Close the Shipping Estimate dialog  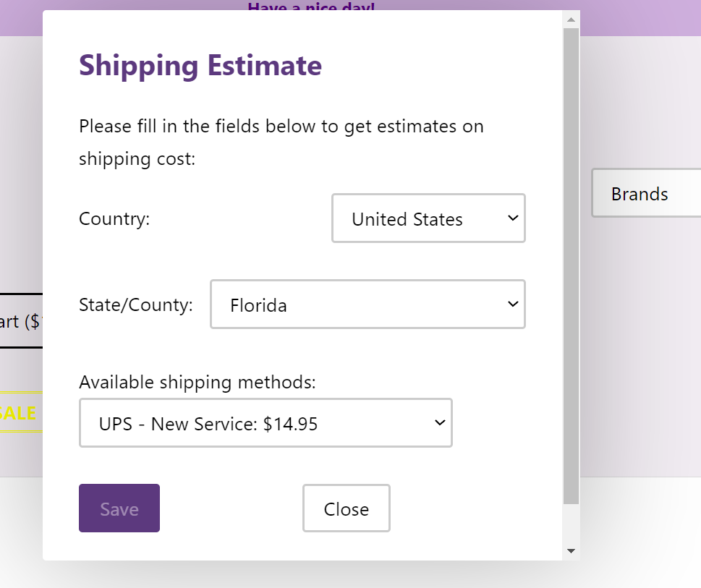tap(346, 508)
